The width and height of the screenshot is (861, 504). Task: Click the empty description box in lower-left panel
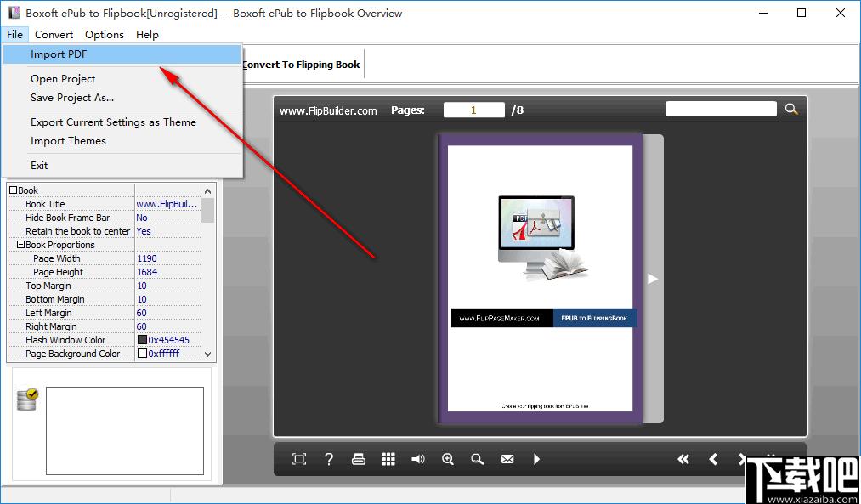pos(125,431)
